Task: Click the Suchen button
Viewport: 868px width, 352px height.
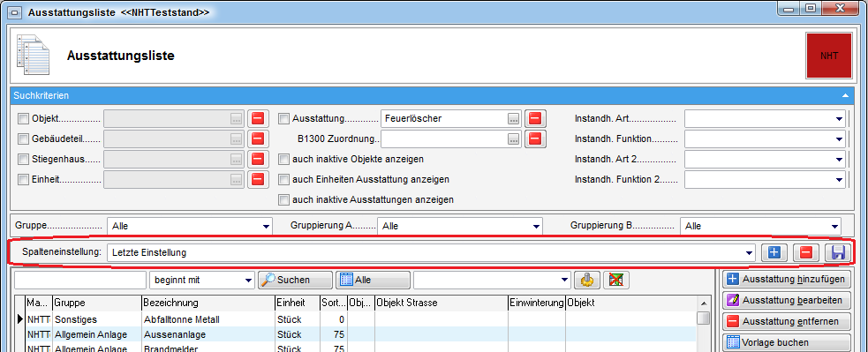Action: click(295, 280)
